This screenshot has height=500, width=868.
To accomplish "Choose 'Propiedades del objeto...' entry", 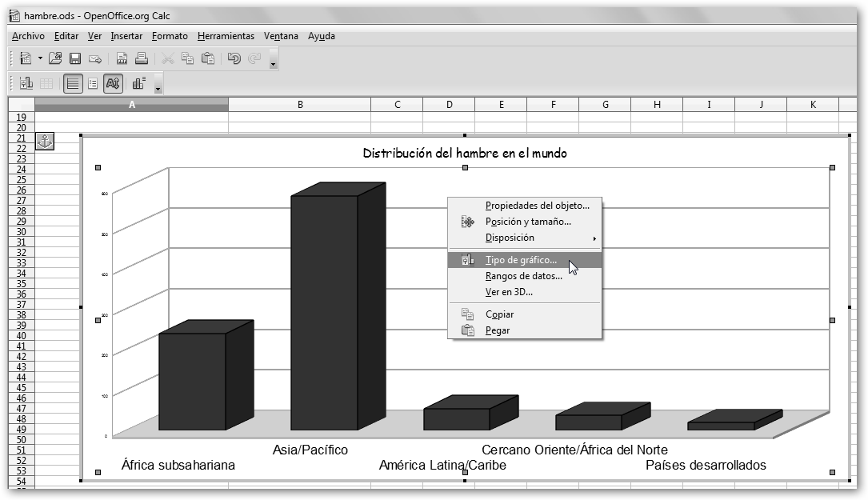I will 537,206.
